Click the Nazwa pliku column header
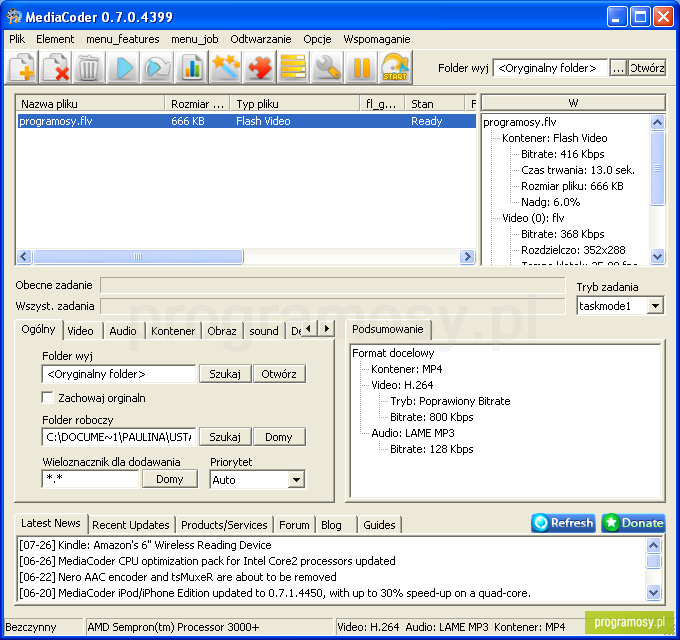 pos(90,104)
